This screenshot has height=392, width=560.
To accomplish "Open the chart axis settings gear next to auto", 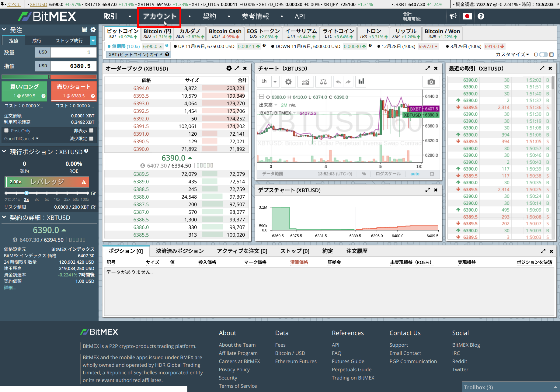I will (432, 174).
